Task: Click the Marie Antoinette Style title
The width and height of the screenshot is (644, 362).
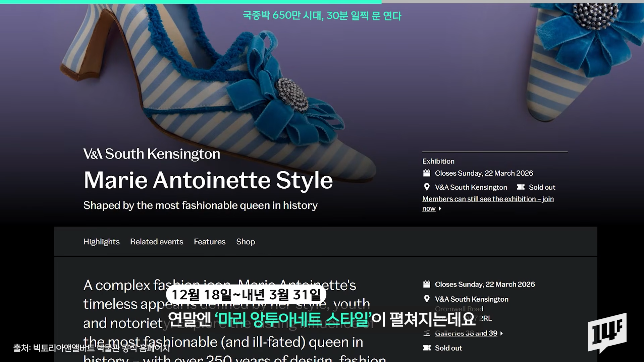Action: (x=208, y=180)
